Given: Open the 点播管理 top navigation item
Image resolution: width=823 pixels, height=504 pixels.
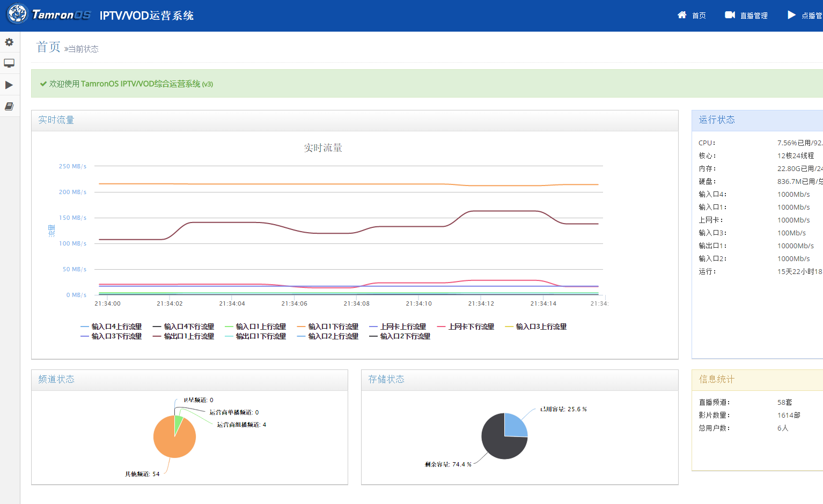Looking at the screenshot, I should (805, 15).
